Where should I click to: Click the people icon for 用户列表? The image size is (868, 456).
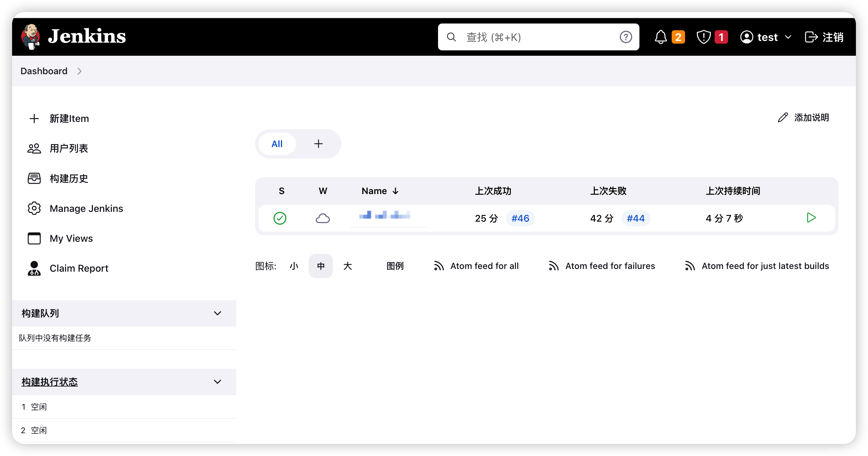click(x=34, y=149)
